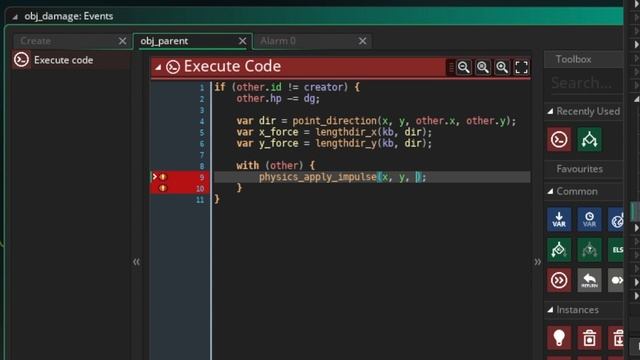
Task: Click error marker on line 10
Action: click(163, 188)
